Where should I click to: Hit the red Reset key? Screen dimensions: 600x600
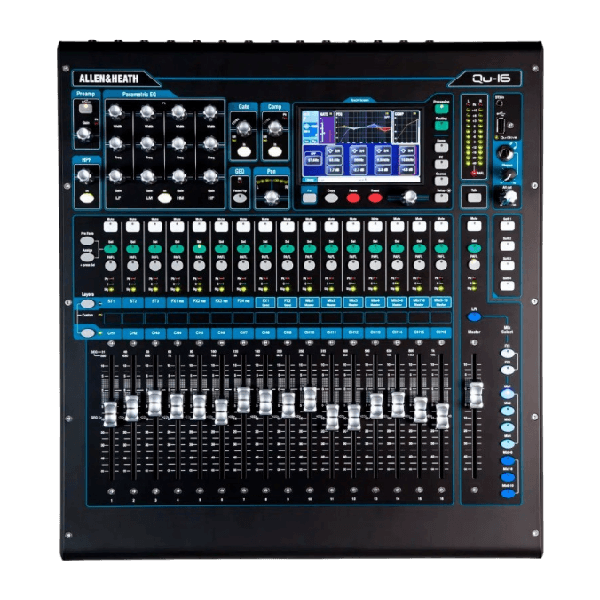[375, 198]
